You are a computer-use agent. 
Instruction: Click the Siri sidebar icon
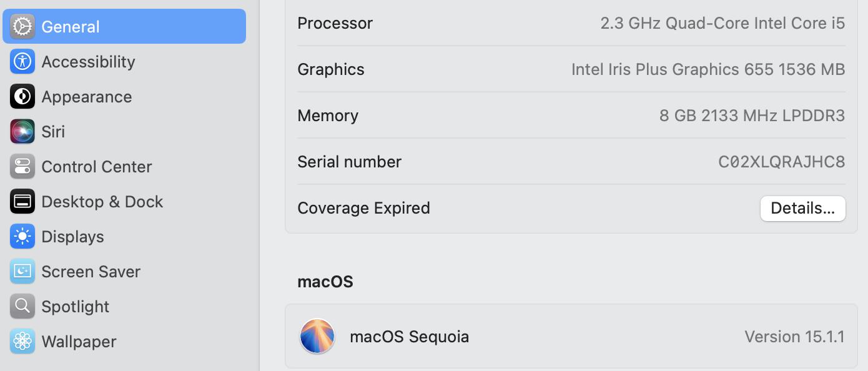(x=22, y=132)
